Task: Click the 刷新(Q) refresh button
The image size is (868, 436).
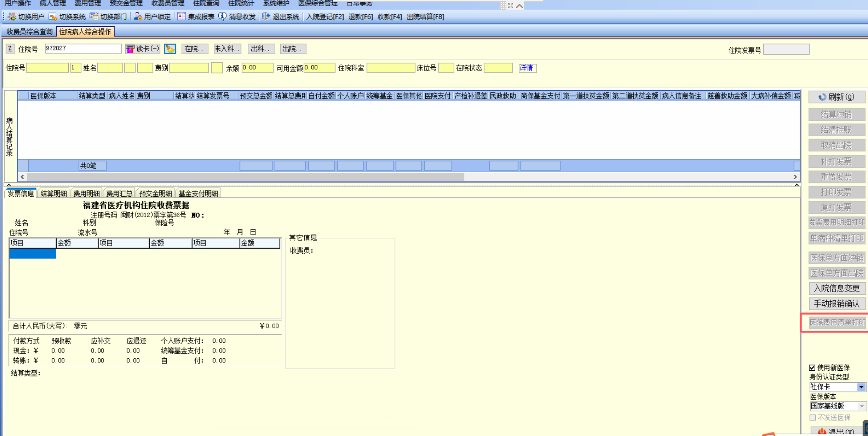Action: (836, 97)
